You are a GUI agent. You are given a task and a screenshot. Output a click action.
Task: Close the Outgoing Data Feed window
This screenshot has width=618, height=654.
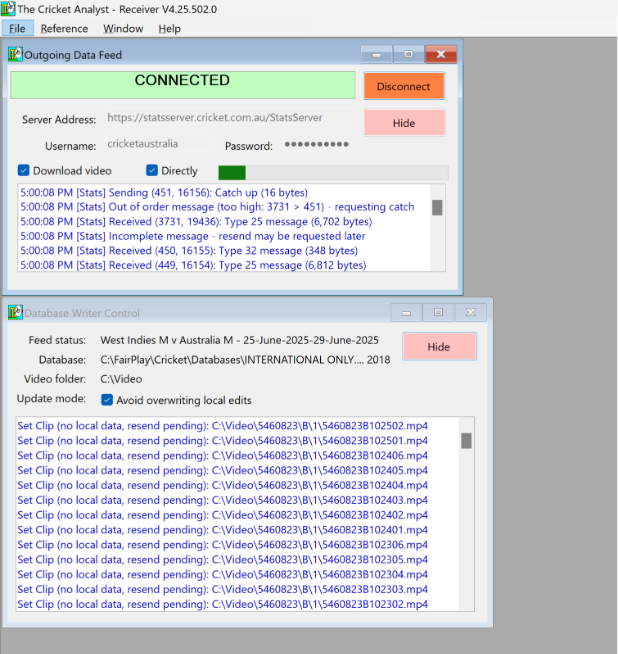(x=441, y=55)
